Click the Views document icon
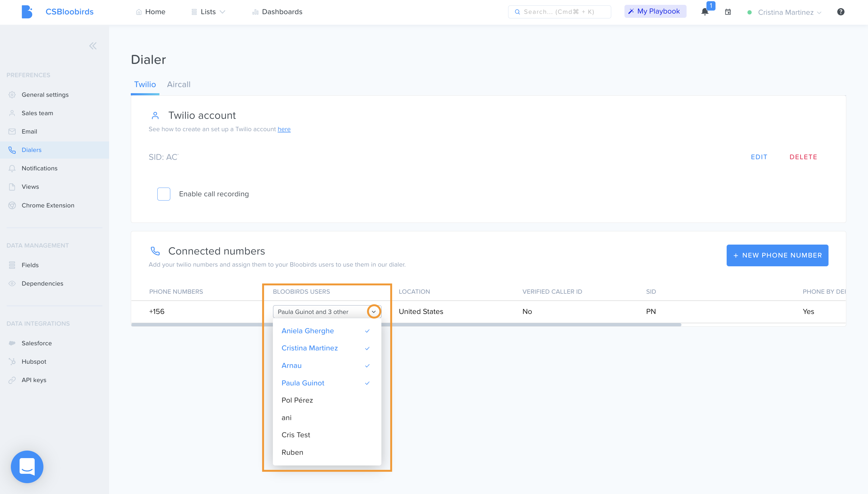The height and width of the screenshot is (494, 868). [12, 187]
